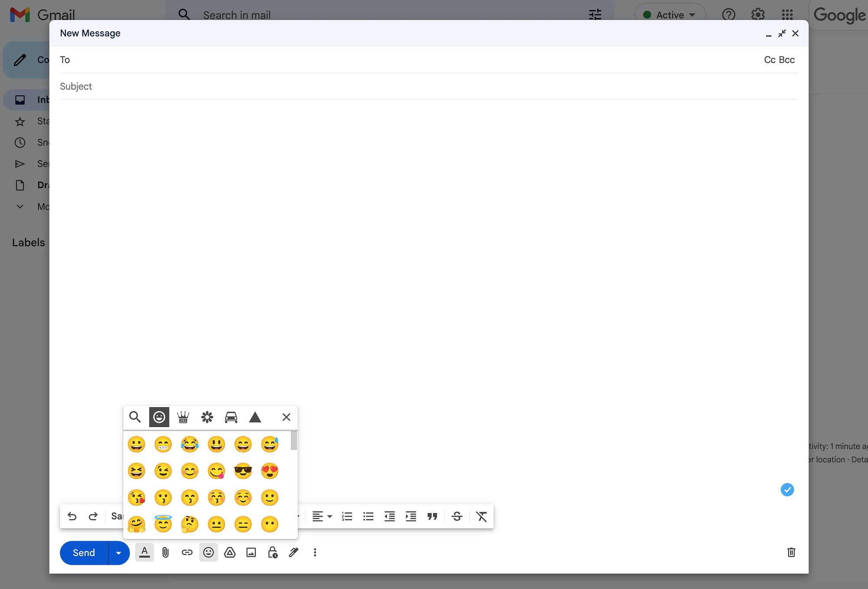Click the emoji search magnifying glass icon
This screenshot has height=589, width=868.
[x=135, y=417]
